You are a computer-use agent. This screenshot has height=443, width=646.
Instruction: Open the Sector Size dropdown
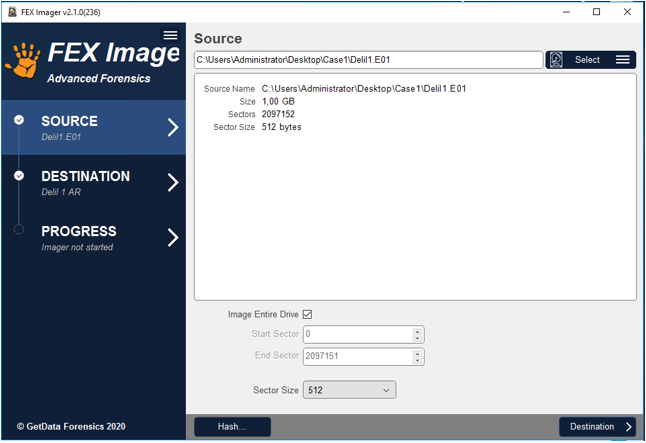[349, 390]
